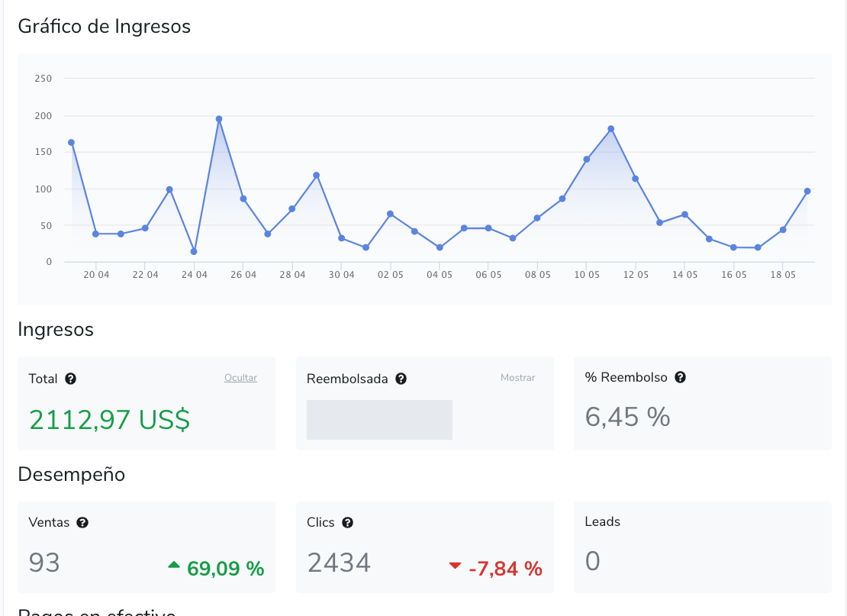Click the 02 05 x-axis label
Image resolution: width=847 pixels, height=616 pixels.
tap(391, 275)
